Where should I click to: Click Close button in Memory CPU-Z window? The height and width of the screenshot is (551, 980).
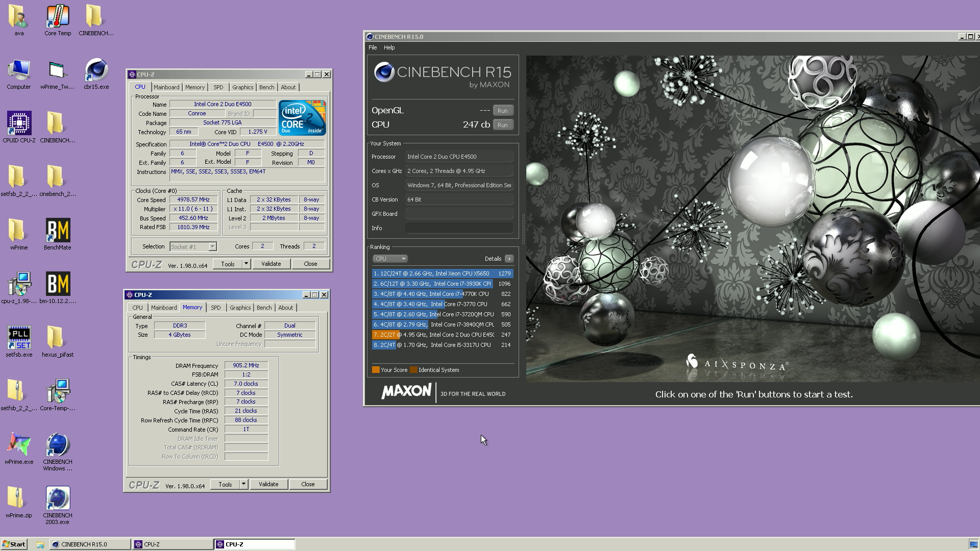pos(308,484)
